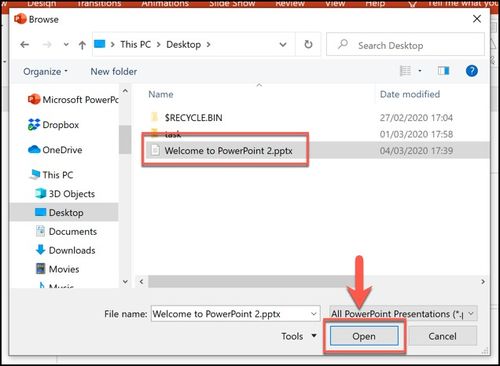
Task: Select Welcome to PowerPoint 2.pptx file
Action: coord(228,151)
